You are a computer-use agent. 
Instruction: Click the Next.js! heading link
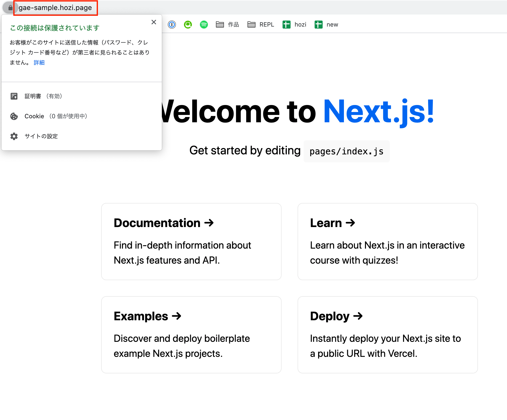[x=379, y=112]
